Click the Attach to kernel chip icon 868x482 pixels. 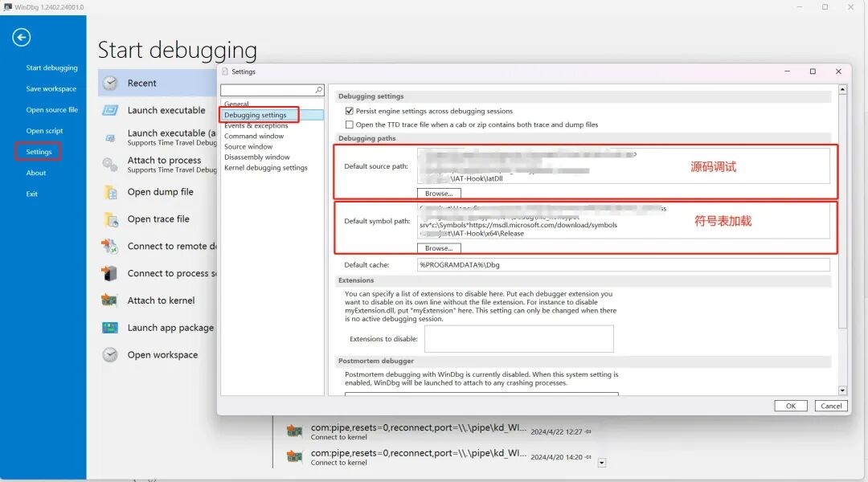(109, 300)
